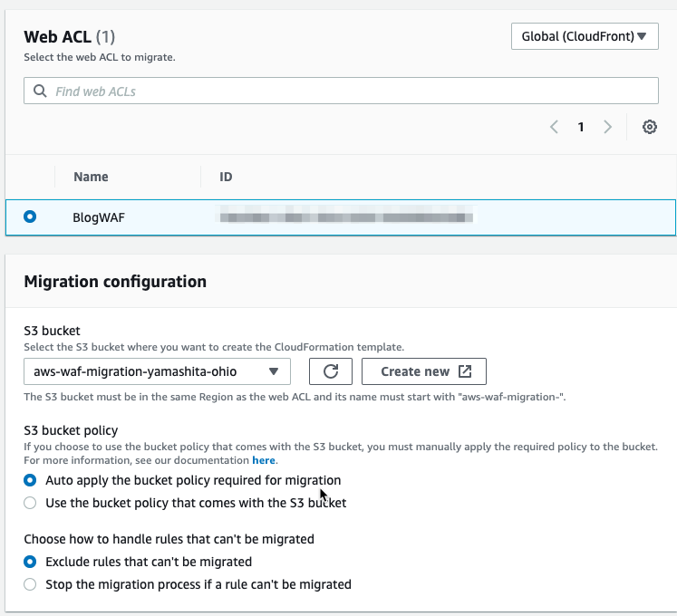Image resolution: width=677 pixels, height=616 pixels.
Task: Click the Find web ACLs search field
Action: tap(341, 91)
